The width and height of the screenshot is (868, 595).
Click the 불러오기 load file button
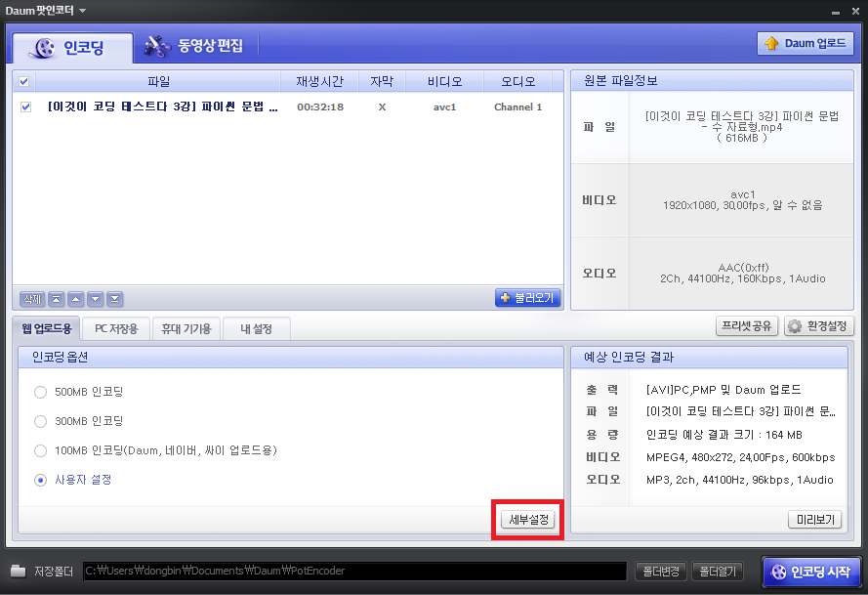coord(527,298)
